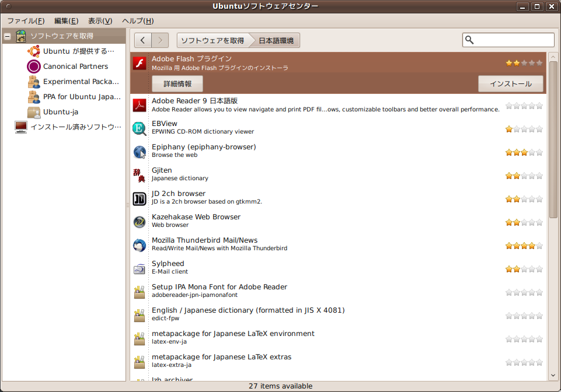
Task: Click the Setup IPA Mona Font package icon
Action: click(140, 292)
